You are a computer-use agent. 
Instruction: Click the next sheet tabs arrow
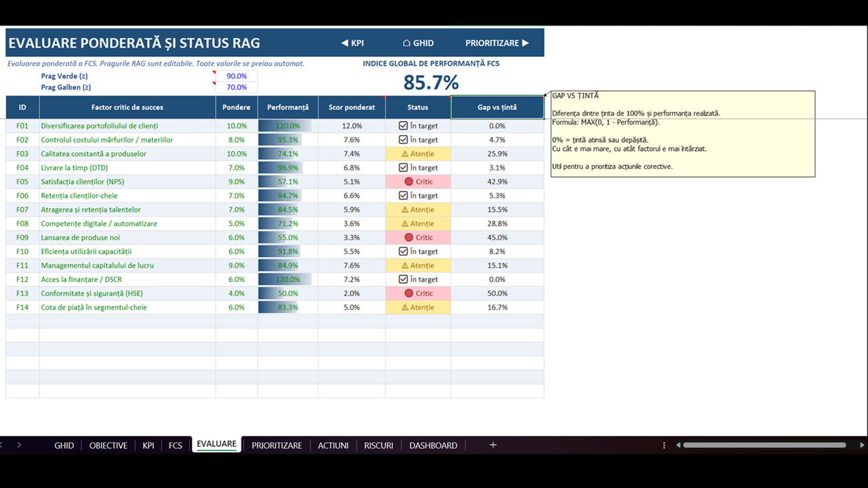(19, 445)
